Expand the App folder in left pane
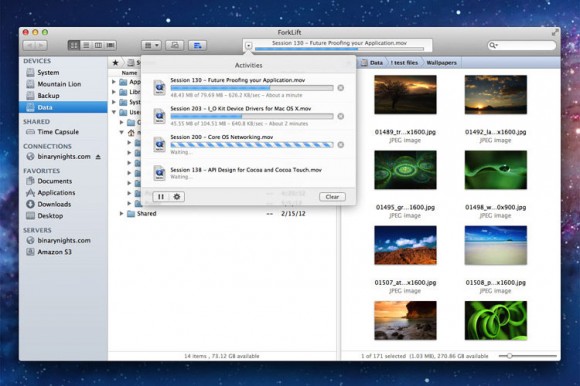This screenshot has height=386, width=580. pos(114,82)
